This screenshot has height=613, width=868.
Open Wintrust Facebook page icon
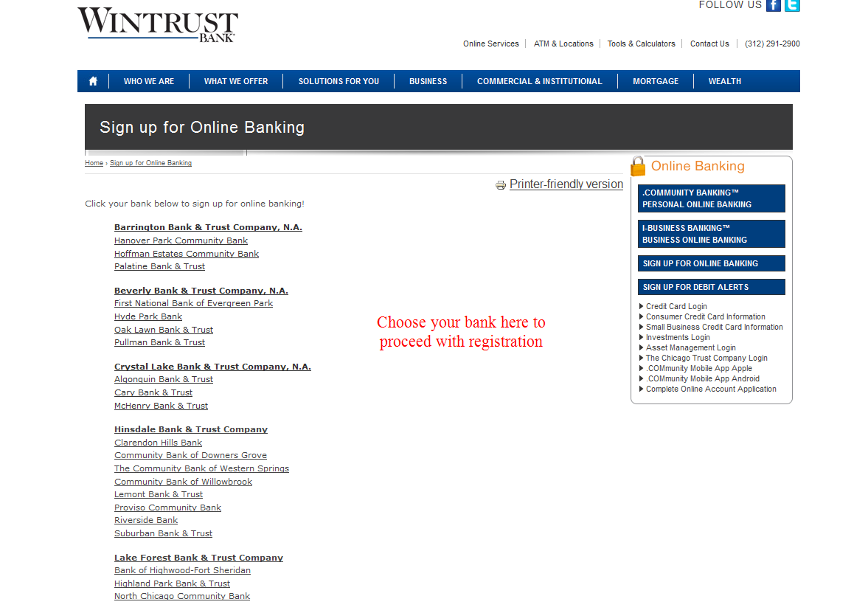click(774, 6)
